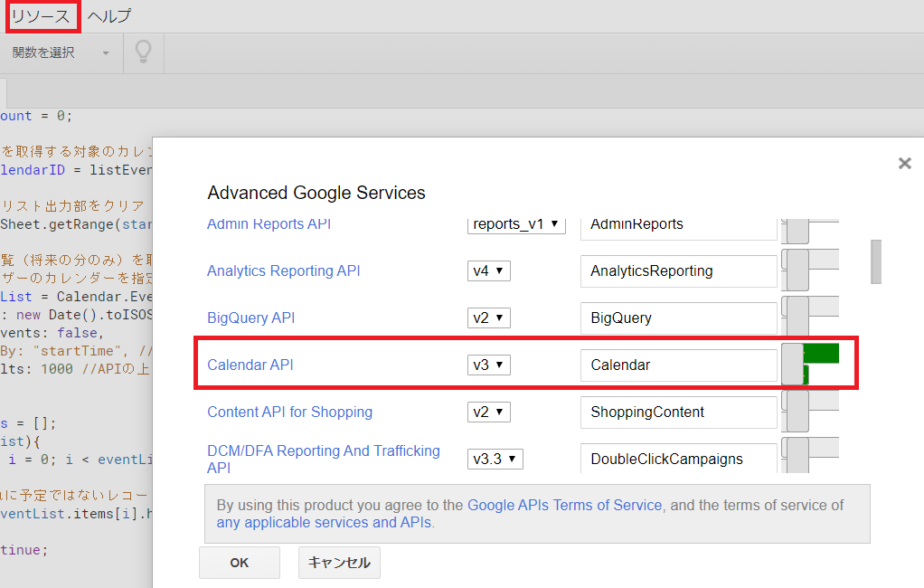Image resolution: width=924 pixels, height=588 pixels.
Task: Open the Content API for Shopping link
Action: click(x=290, y=412)
